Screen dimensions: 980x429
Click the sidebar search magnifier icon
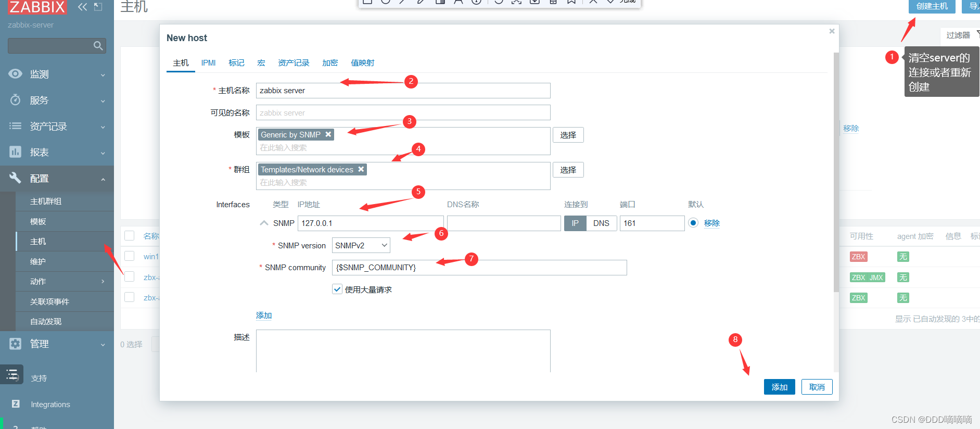click(x=98, y=46)
